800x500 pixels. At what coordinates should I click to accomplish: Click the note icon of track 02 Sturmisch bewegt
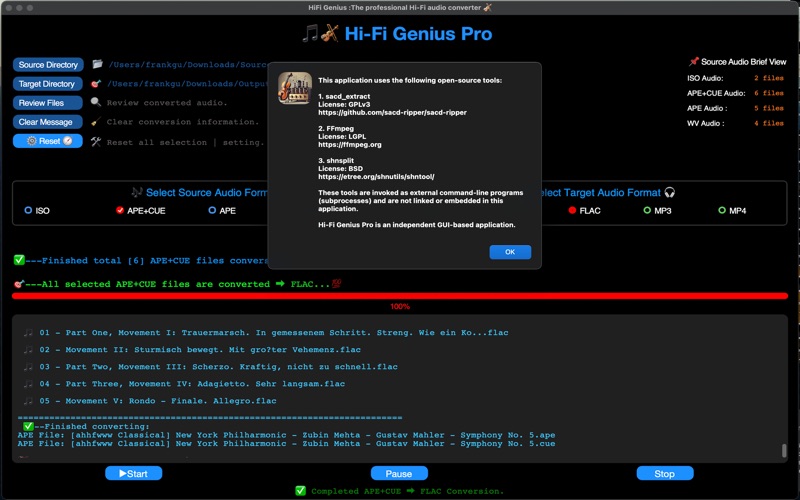(x=28, y=349)
